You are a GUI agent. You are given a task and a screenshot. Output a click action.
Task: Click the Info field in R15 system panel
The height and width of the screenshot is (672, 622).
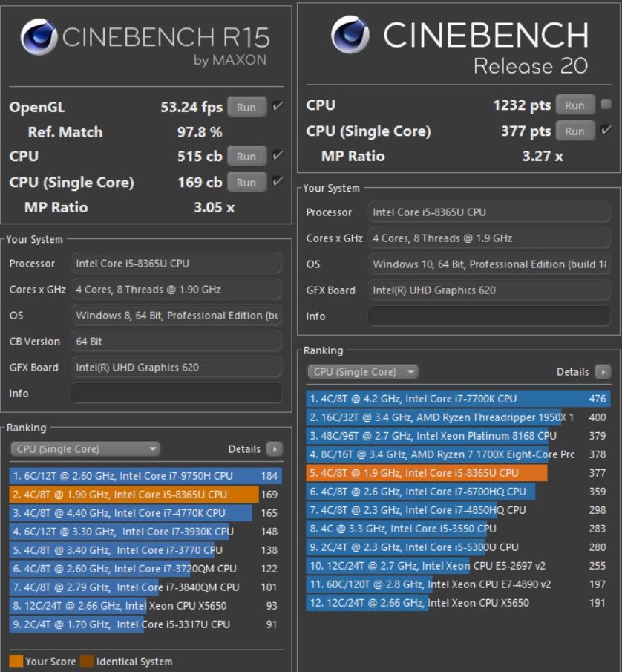[x=177, y=393]
